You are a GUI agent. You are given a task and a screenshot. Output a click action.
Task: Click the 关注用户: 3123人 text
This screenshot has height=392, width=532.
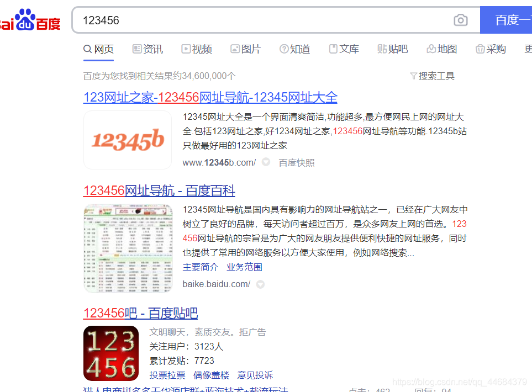coord(186,347)
